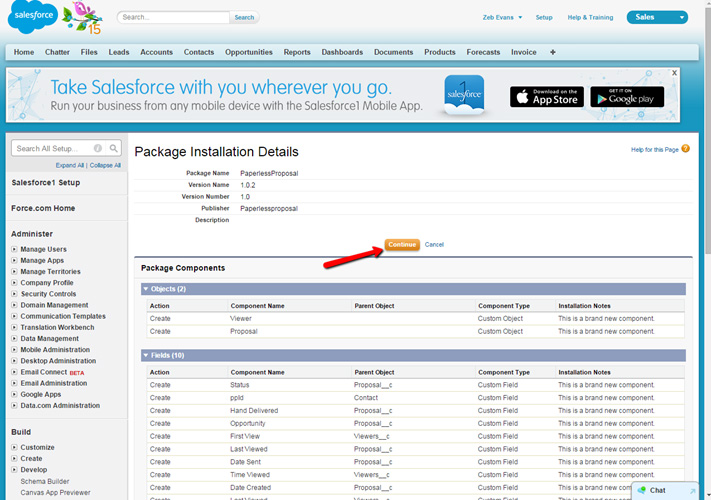Click the Salesforce1 app icon in banner
Image resolution: width=711 pixels, height=500 pixels.
click(x=464, y=95)
